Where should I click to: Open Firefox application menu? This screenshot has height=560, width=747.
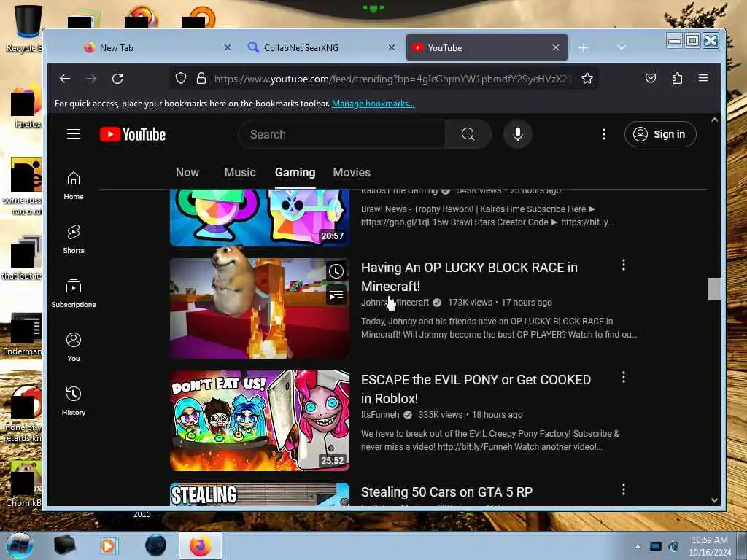[703, 79]
